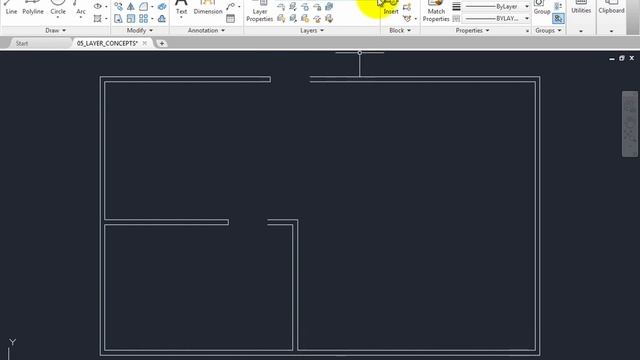
Task: Select the Leader annotation tool
Action: (x=231, y=6)
